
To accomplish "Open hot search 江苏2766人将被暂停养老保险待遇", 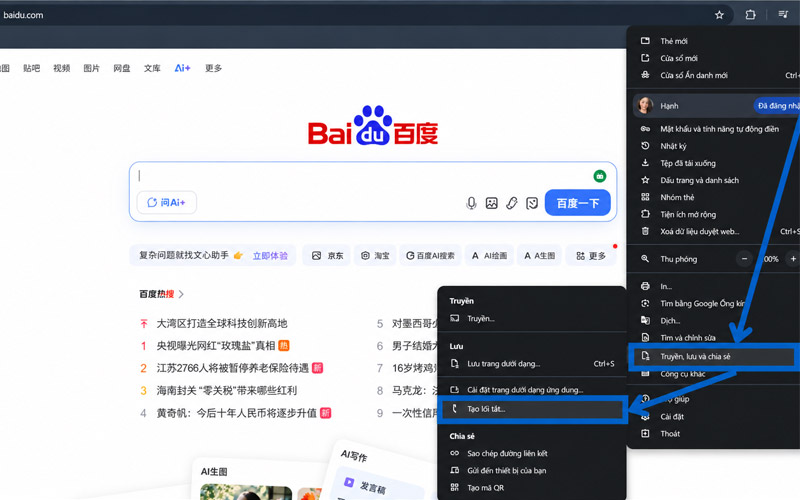I will click(233, 368).
